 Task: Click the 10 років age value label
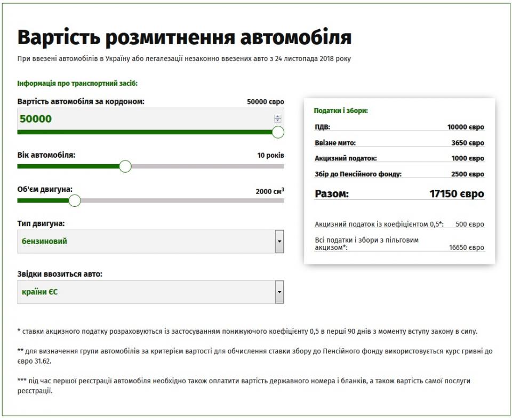point(270,156)
